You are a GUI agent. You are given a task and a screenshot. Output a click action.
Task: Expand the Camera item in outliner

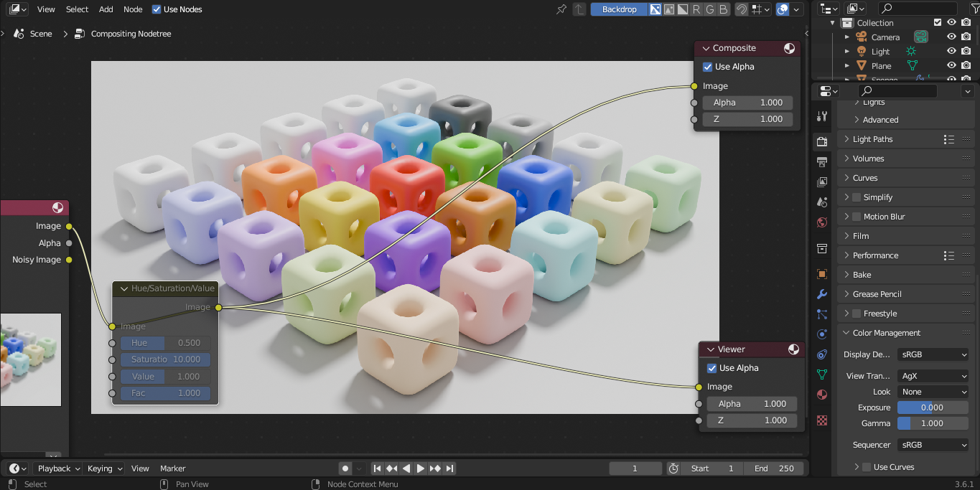pos(847,37)
